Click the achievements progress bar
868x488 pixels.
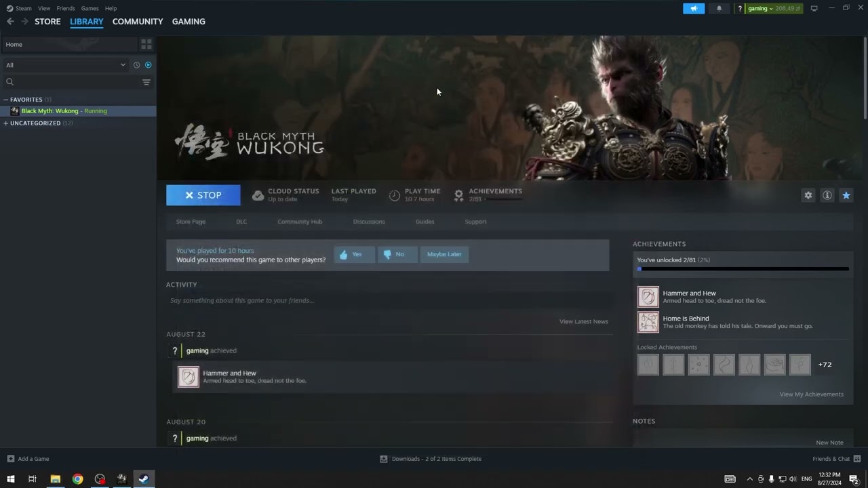[743, 269]
